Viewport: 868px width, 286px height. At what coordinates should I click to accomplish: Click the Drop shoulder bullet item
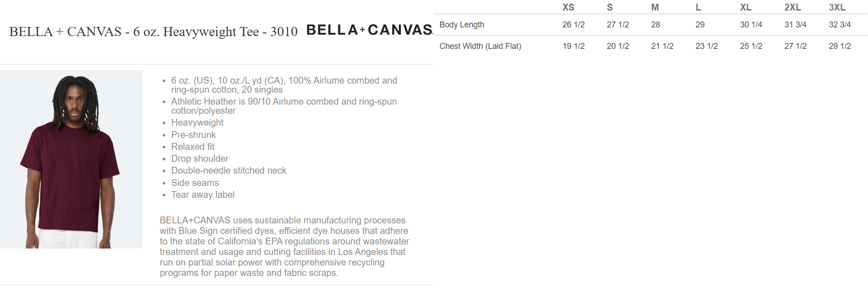[x=200, y=159]
